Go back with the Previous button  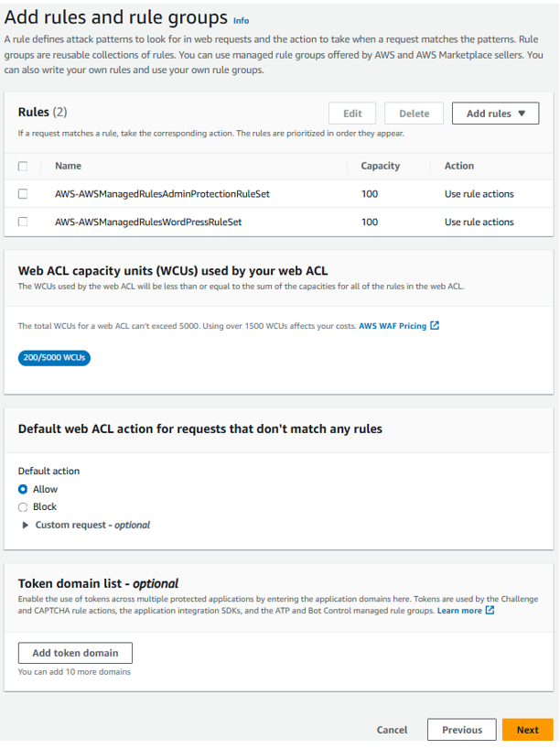462,730
